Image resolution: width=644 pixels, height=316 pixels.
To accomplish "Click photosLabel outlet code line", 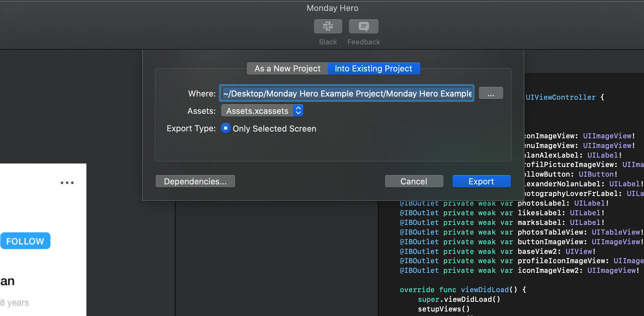I will tap(504, 203).
